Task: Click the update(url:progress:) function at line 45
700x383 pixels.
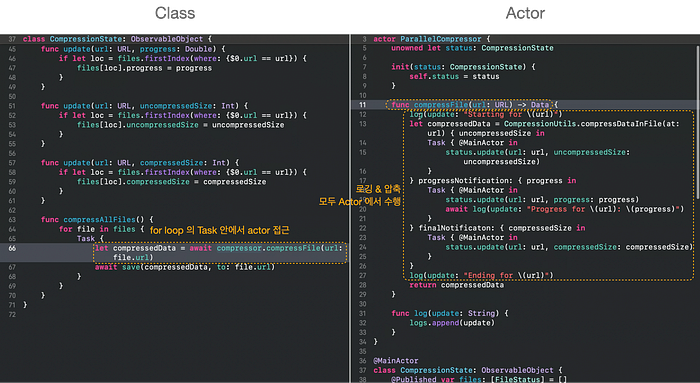Action: pos(133,49)
